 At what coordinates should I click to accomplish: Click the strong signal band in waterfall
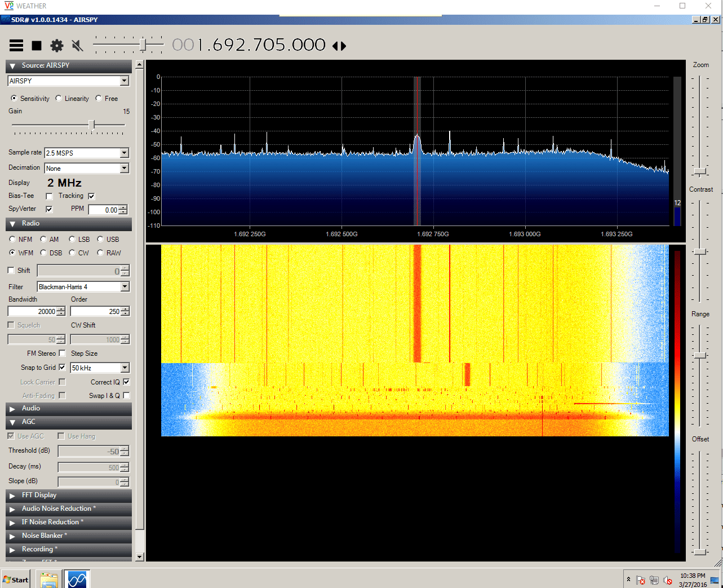tap(417, 303)
